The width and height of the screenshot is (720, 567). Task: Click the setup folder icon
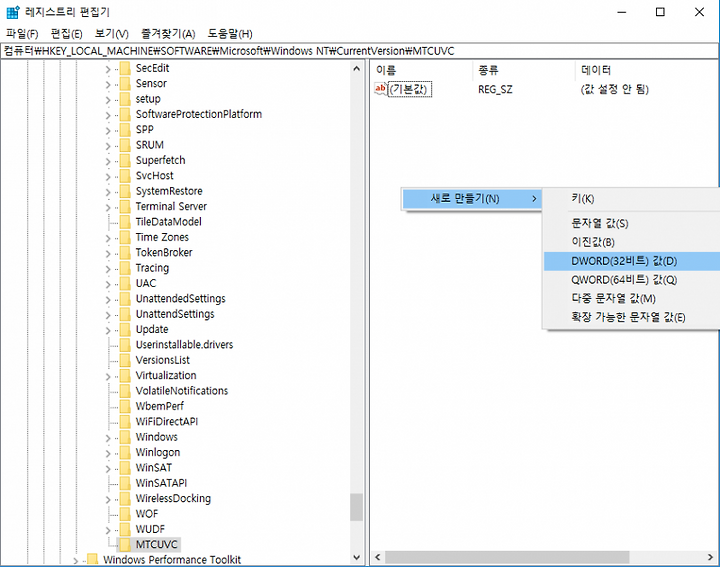click(x=125, y=99)
